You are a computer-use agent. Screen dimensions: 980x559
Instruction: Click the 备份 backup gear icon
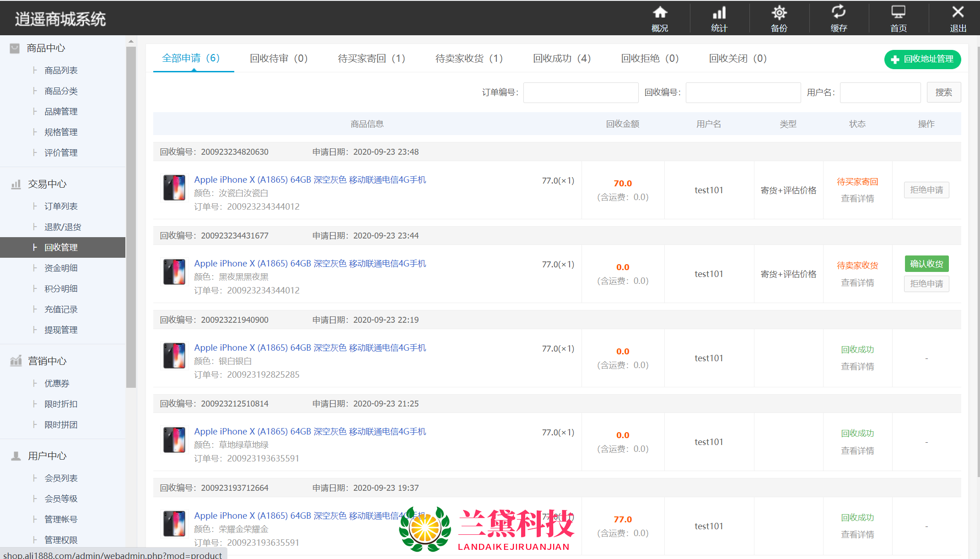[779, 13]
